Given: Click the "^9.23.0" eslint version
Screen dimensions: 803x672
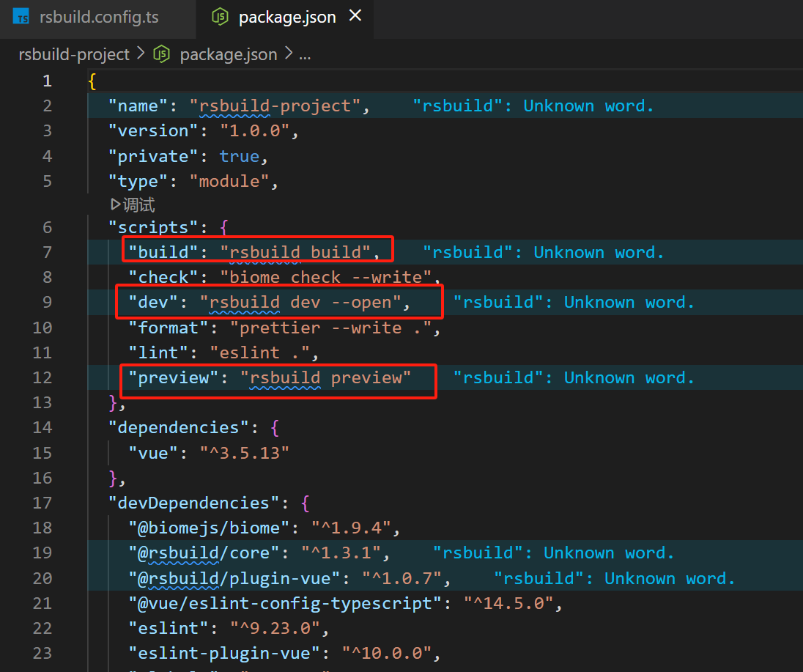Looking at the screenshot, I should (275, 629).
